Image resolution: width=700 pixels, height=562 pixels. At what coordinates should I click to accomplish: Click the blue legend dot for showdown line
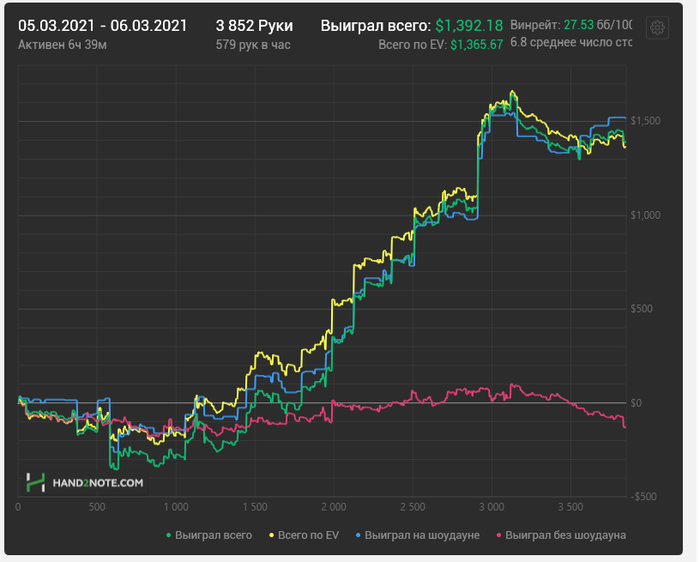coord(358,535)
